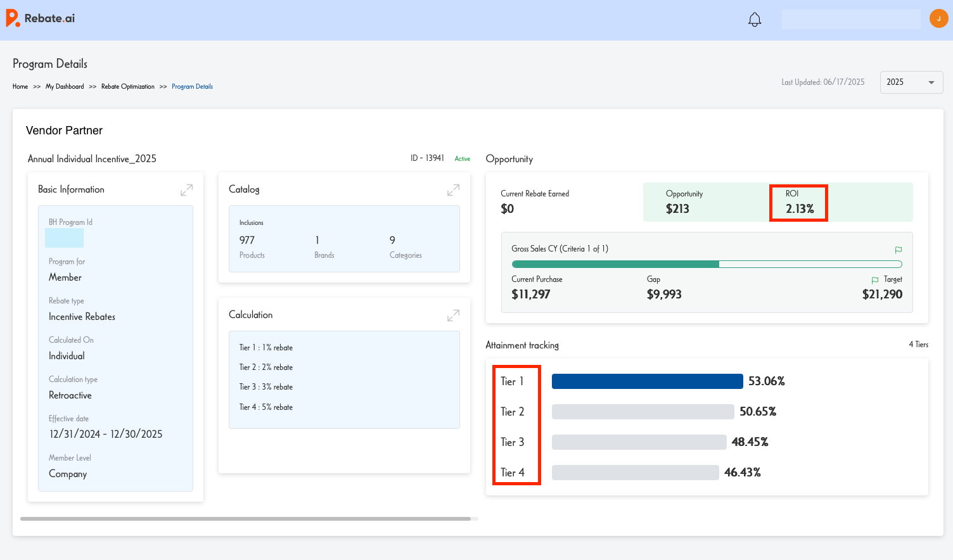
Task: Click the search field in header
Action: tap(850, 20)
